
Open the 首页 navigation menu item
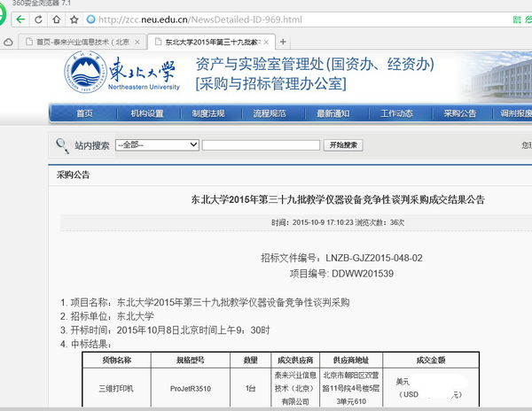click(x=84, y=113)
